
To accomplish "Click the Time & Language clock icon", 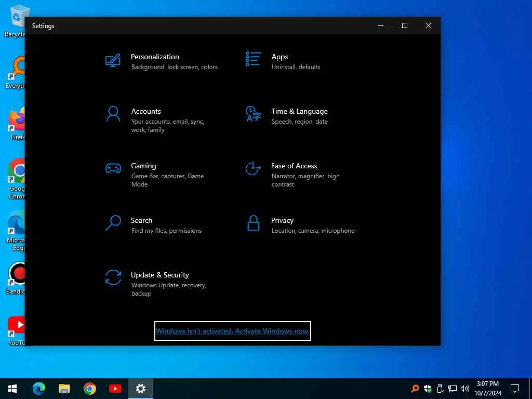I will tap(253, 114).
